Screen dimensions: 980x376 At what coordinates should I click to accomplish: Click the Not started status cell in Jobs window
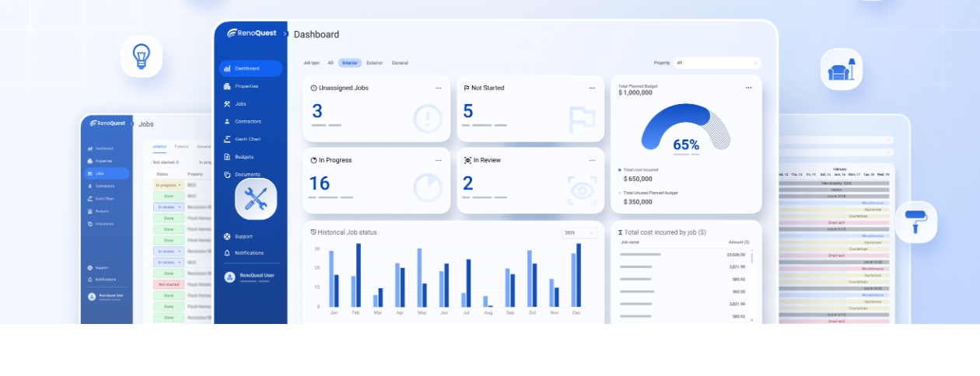coord(169,284)
